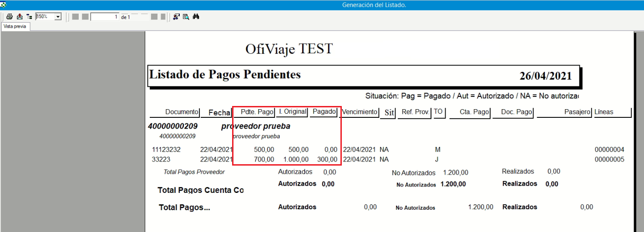644x232 pixels.
Task: Click the Print report icon
Action: (x=10, y=16)
